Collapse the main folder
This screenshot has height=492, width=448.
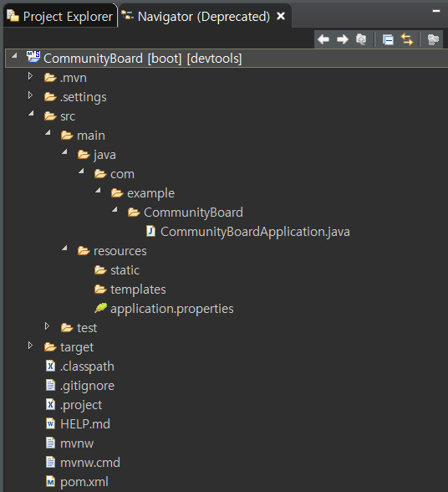pos(48,133)
